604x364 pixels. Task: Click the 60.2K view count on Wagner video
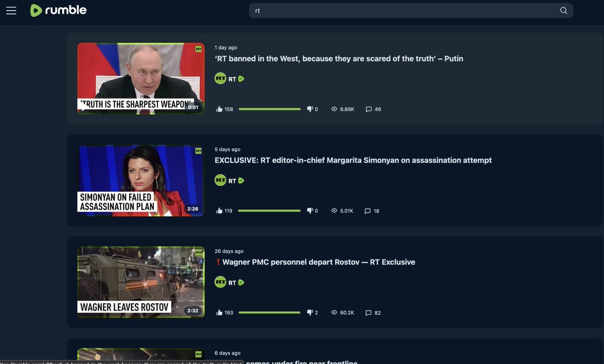(x=343, y=313)
